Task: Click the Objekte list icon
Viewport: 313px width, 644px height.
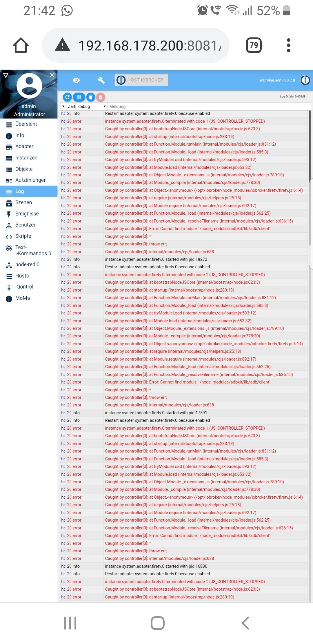Action: [9, 169]
